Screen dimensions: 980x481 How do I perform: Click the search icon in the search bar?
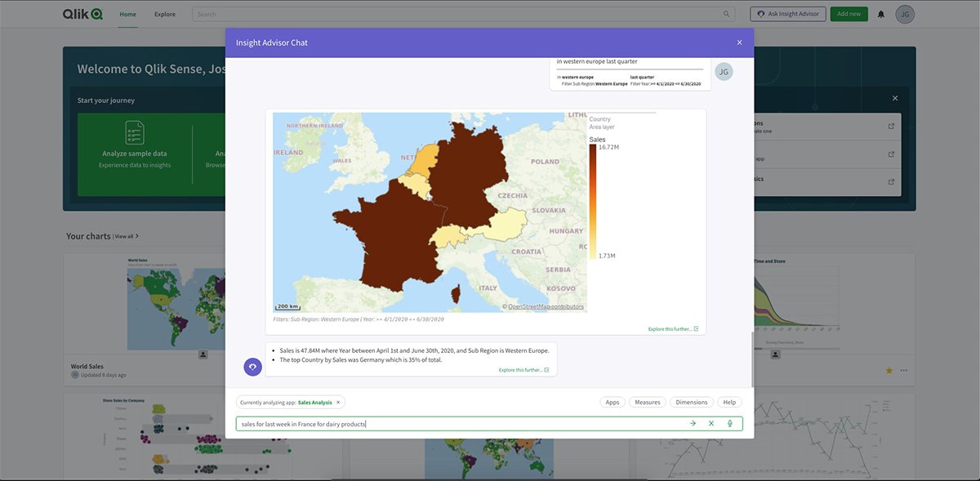pos(725,14)
